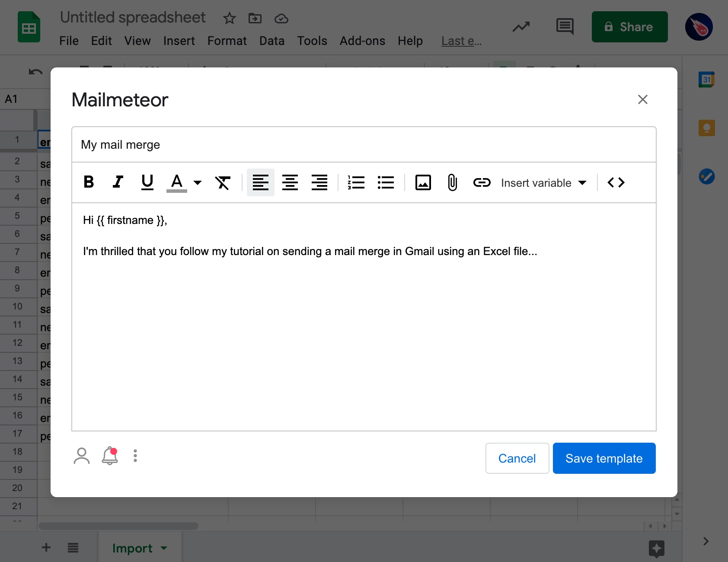Image resolution: width=728 pixels, height=562 pixels.
Task: Select row header 12
Action: pyautogui.click(x=17, y=342)
